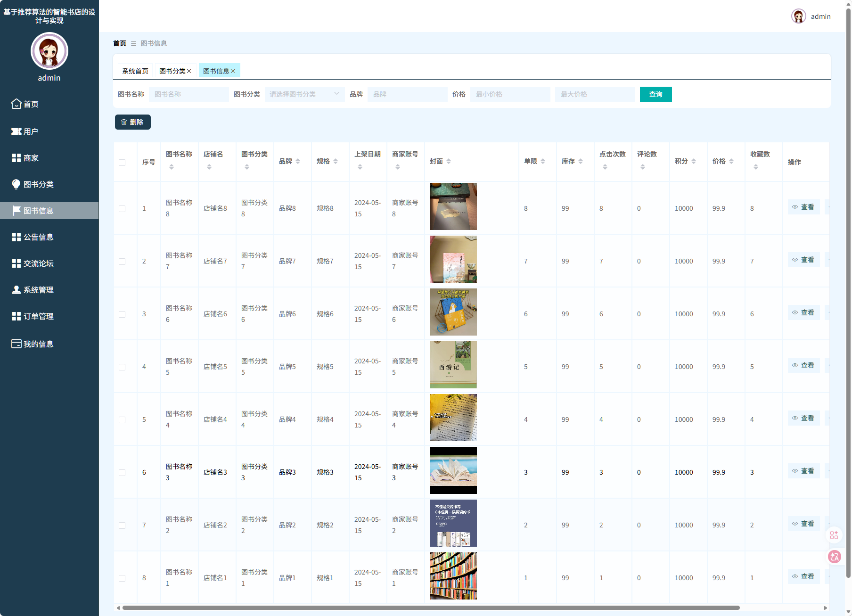Click 查看 for row 6 (店铺名3)
Viewport: 852px width, 616px height.
pos(803,471)
